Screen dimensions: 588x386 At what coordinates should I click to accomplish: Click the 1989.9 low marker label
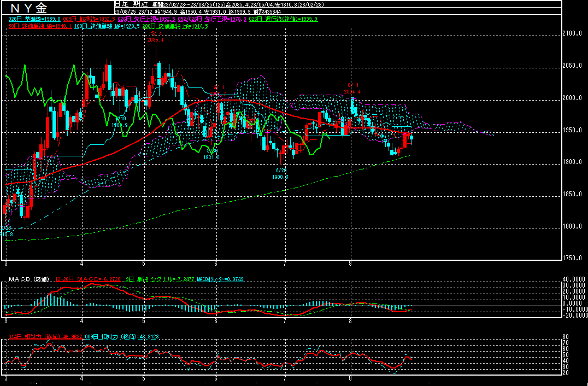120,125
